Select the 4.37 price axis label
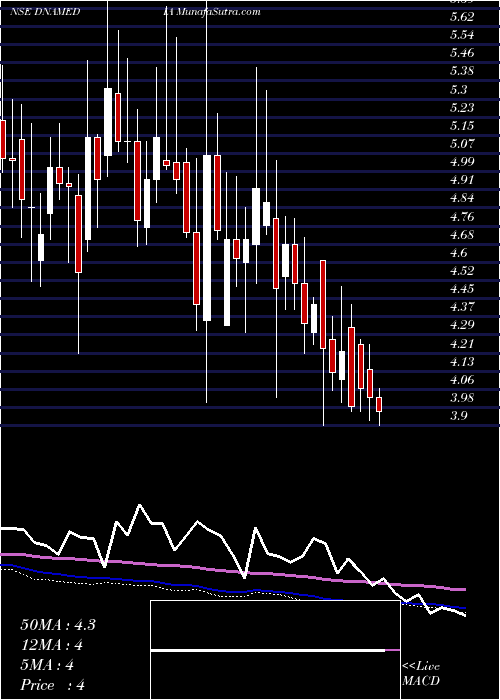This screenshot has height=700, width=500. point(462,307)
